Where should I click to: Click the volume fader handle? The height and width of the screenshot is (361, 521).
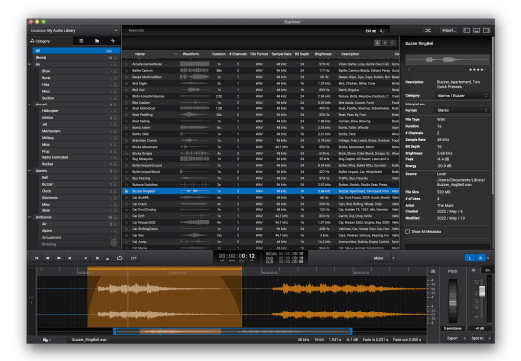point(482,291)
